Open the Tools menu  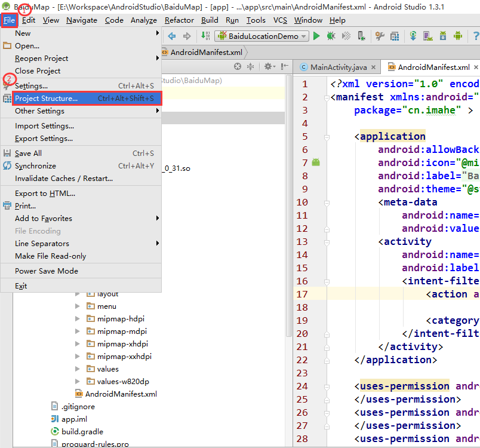256,20
